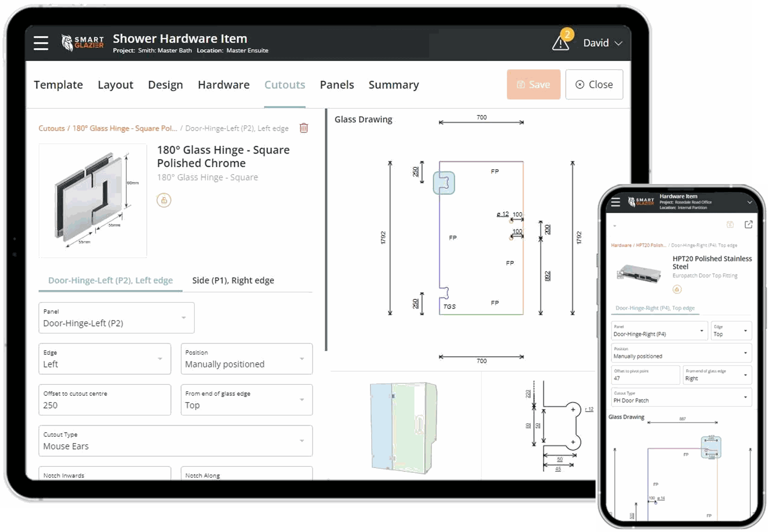Click the Smart Glazier logo
768x532 pixels.
click(x=83, y=43)
